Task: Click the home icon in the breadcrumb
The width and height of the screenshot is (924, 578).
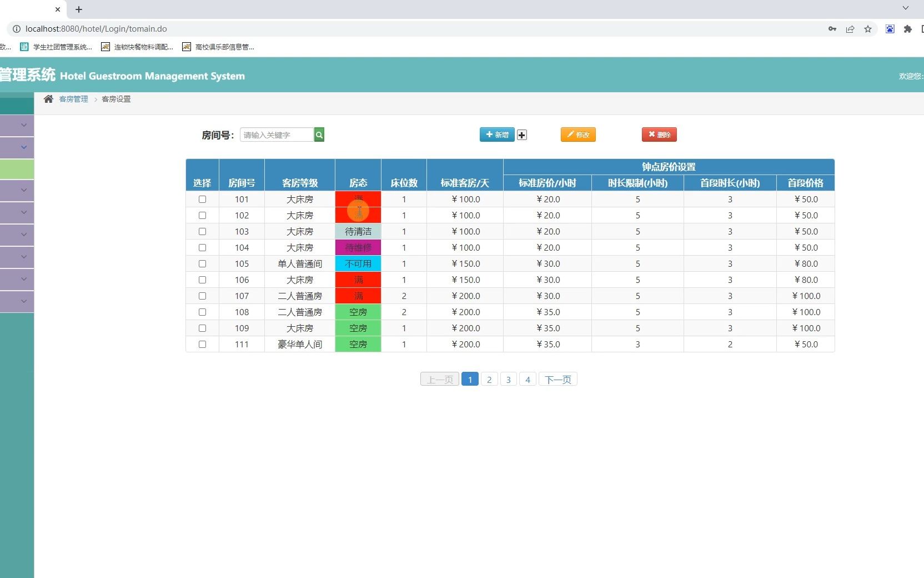Action: pyautogui.click(x=48, y=99)
